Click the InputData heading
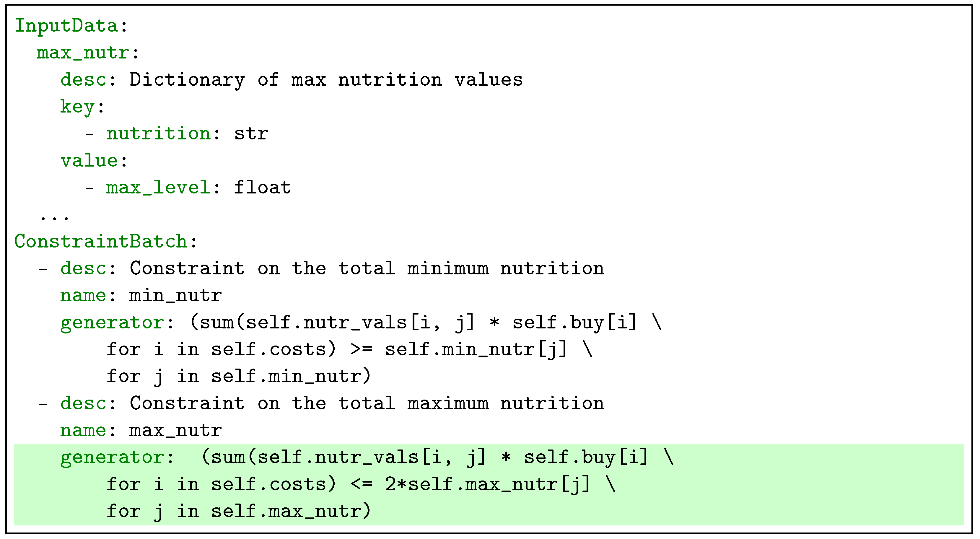 pos(66,26)
